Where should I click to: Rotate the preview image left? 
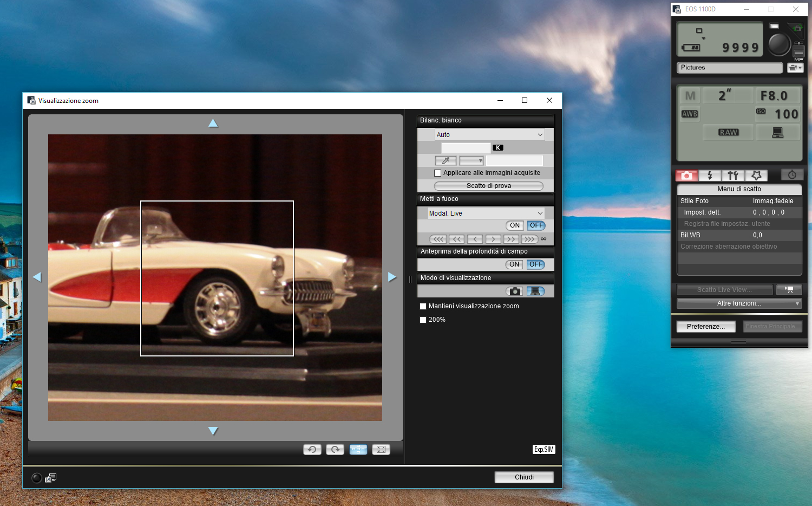[312, 449]
